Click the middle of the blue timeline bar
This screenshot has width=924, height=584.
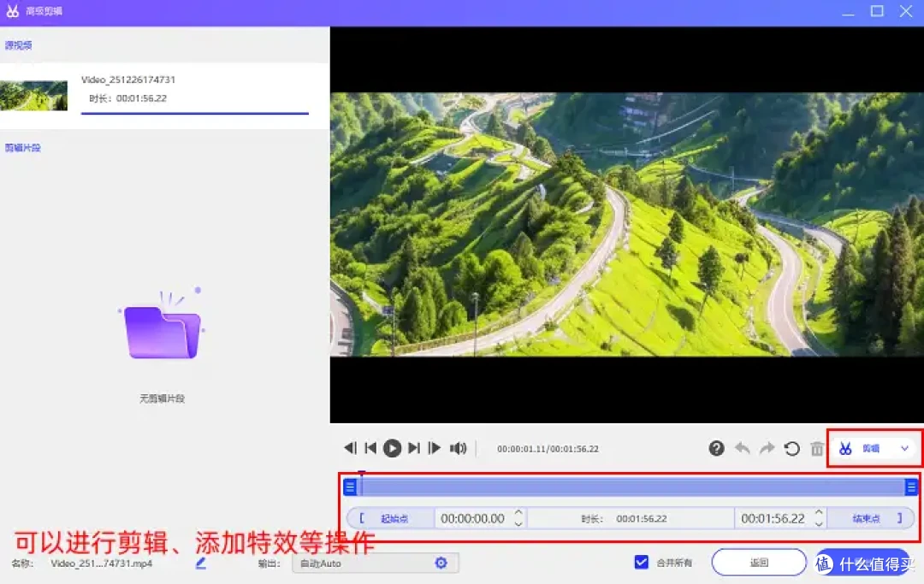(x=631, y=487)
